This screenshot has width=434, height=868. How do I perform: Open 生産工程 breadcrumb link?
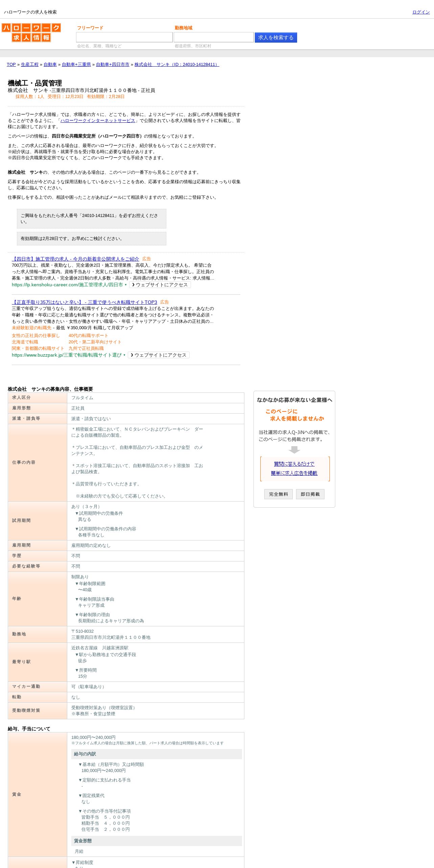[30, 65]
